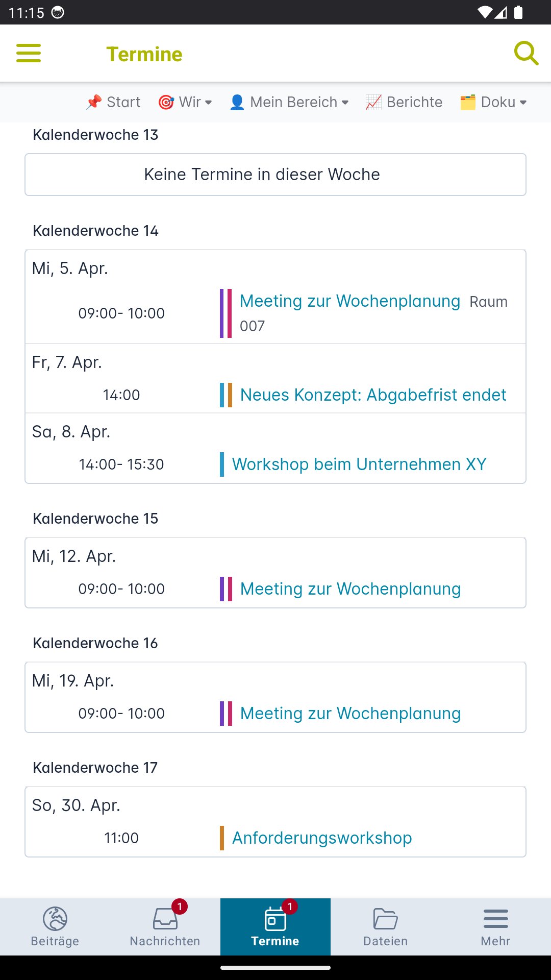Expand the Wir dropdown
The height and width of the screenshot is (980, 551).
(185, 102)
